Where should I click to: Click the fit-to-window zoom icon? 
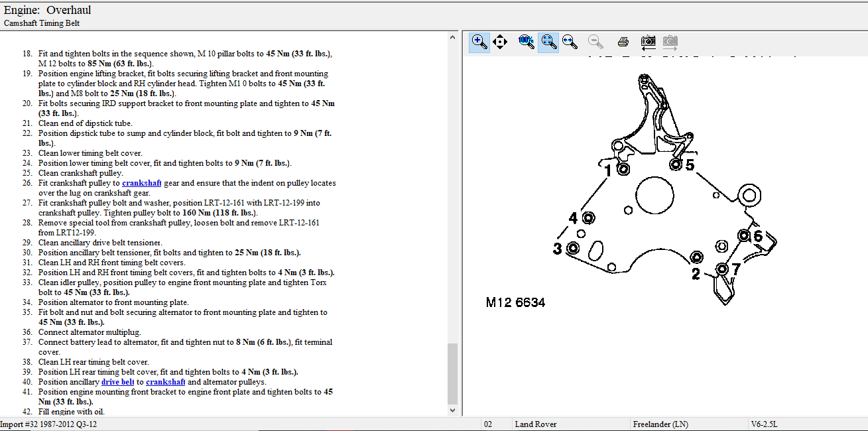tap(548, 42)
